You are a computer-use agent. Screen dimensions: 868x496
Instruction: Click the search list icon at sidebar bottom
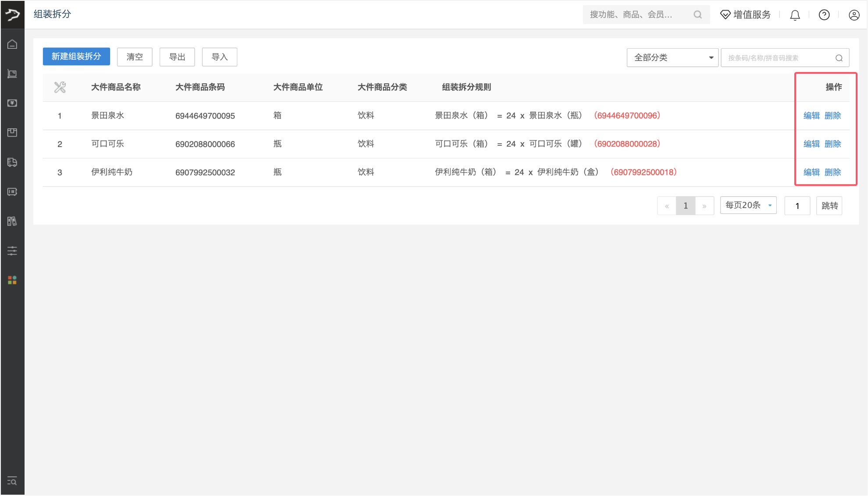pyautogui.click(x=12, y=481)
